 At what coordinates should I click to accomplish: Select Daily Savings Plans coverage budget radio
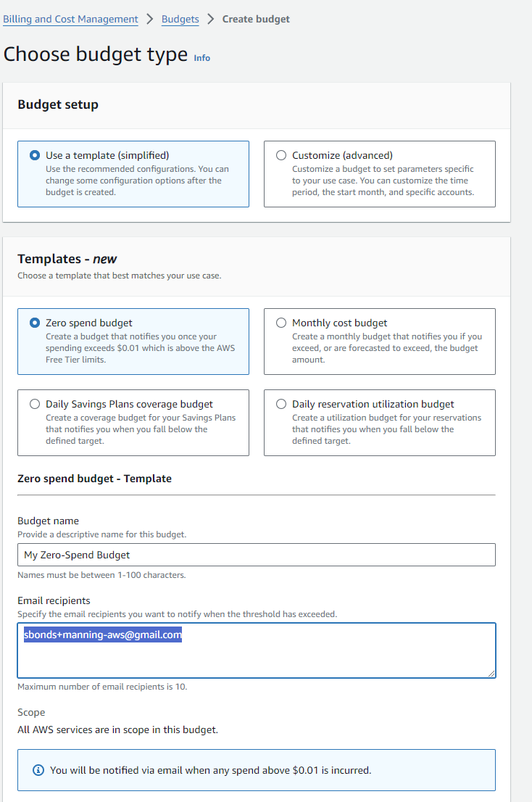pos(35,404)
